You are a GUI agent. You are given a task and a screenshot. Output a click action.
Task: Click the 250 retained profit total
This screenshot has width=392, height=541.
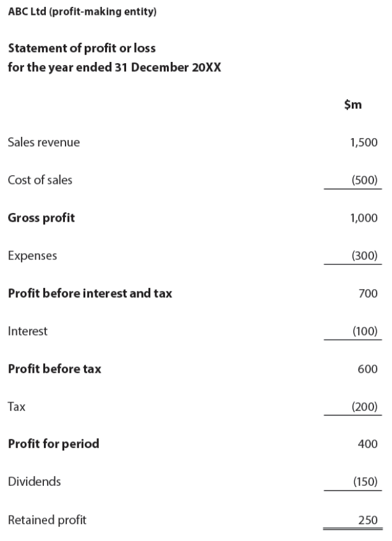pyautogui.click(x=368, y=519)
